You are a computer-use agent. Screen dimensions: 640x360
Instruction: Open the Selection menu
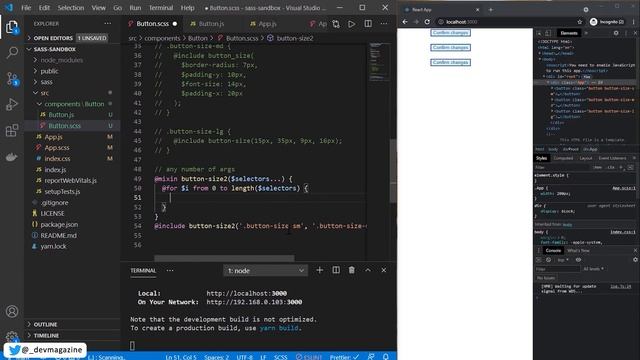[x=71, y=8]
